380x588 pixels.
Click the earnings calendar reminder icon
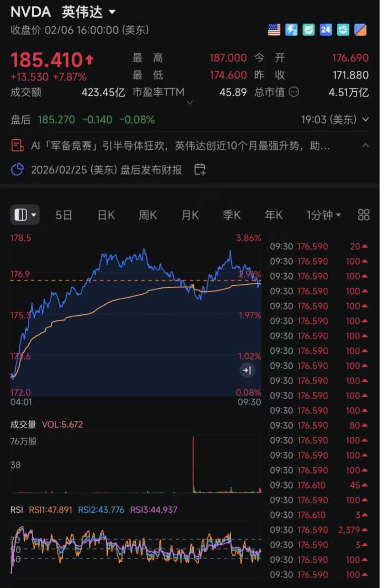[199, 169]
